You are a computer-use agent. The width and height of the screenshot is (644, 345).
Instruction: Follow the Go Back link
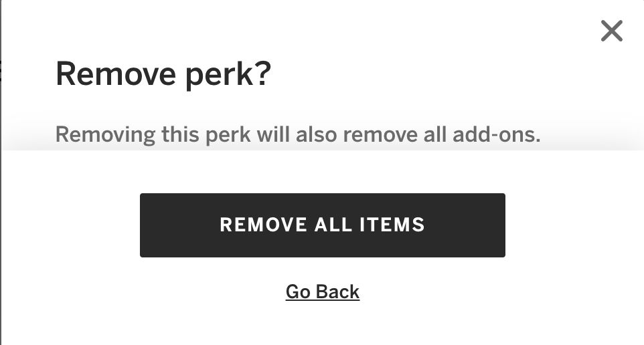(x=323, y=292)
